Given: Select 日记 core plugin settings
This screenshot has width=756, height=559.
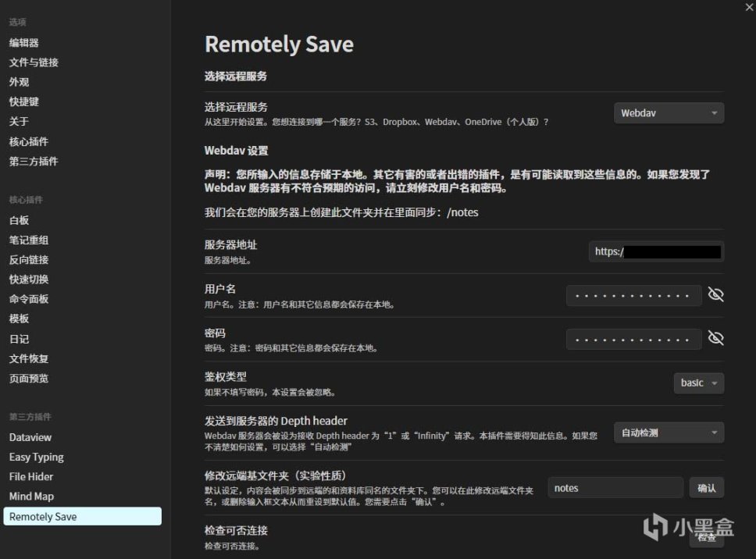Looking at the screenshot, I should click(19, 339).
